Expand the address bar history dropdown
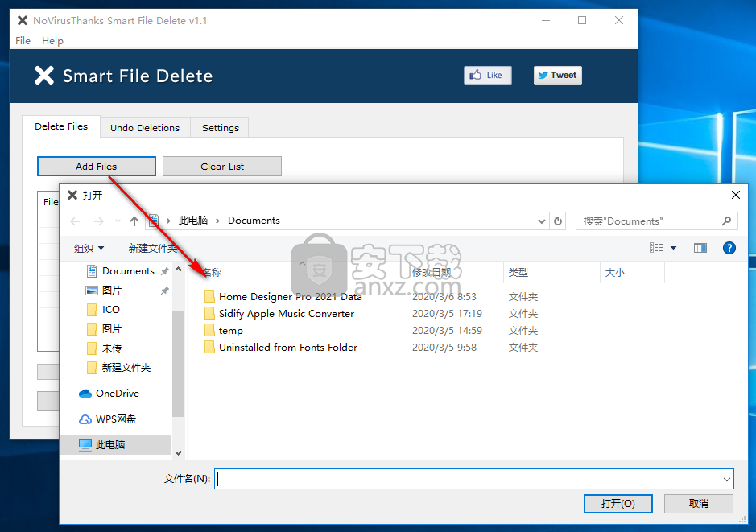Image resolution: width=756 pixels, height=532 pixels. click(x=542, y=221)
